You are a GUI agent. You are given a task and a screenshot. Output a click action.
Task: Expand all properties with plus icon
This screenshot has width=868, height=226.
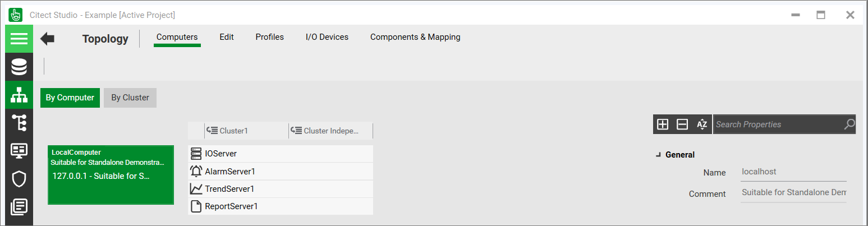tap(663, 124)
